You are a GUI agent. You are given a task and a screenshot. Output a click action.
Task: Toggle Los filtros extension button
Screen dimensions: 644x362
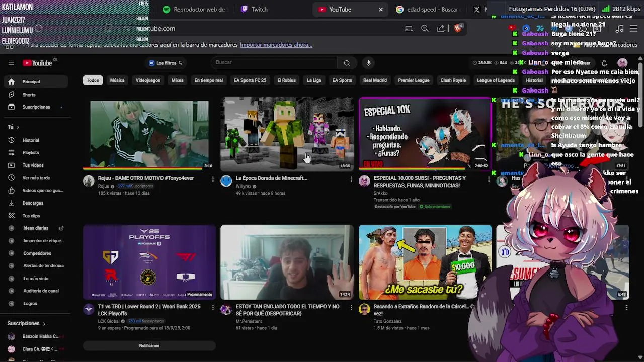[166, 63]
